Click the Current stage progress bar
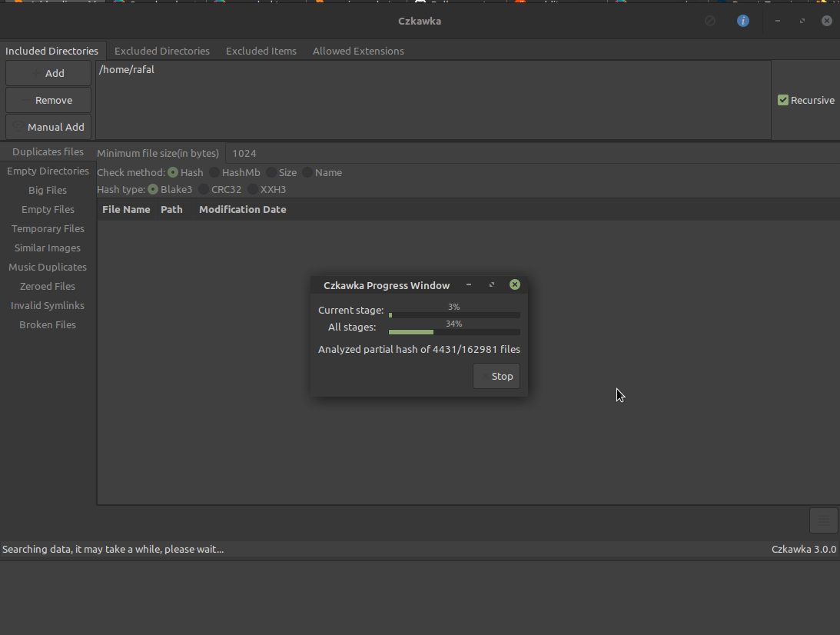 (x=454, y=315)
